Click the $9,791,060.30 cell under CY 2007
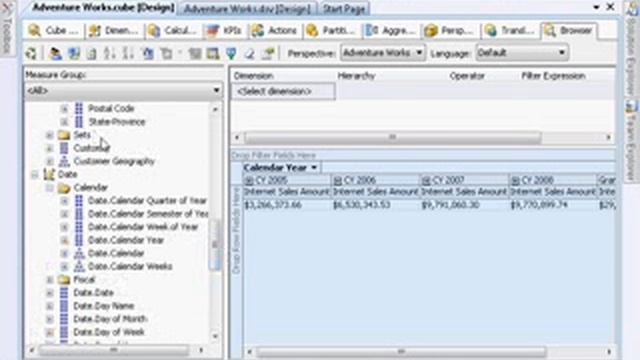This screenshot has height=360, width=640. 464,205
